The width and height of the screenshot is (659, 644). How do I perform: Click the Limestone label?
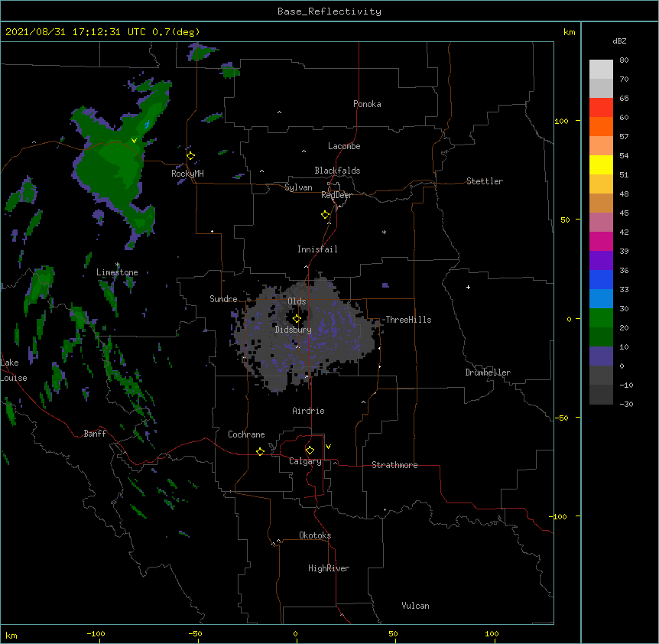click(117, 272)
